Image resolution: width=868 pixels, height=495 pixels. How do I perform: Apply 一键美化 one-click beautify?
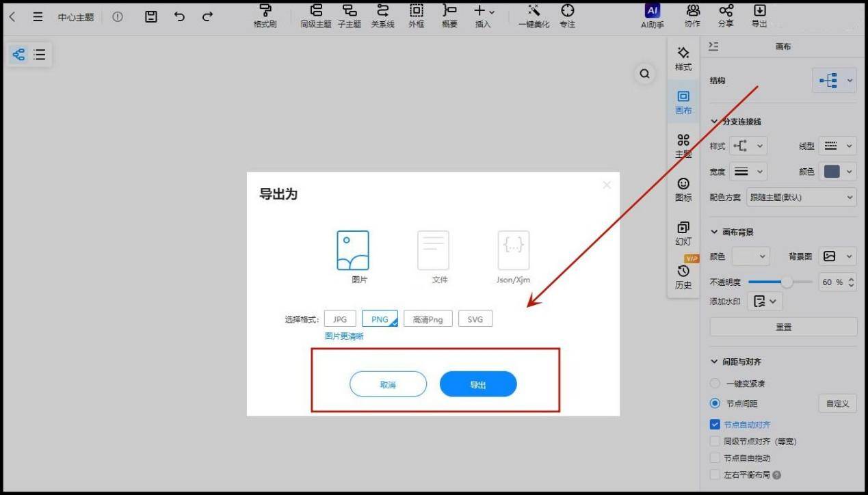pyautogui.click(x=534, y=16)
